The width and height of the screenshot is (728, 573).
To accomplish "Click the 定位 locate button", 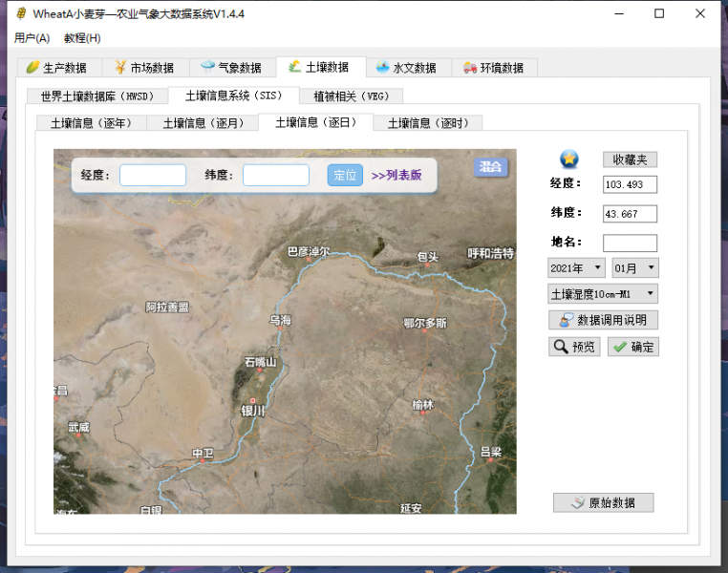I will tap(345, 175).
